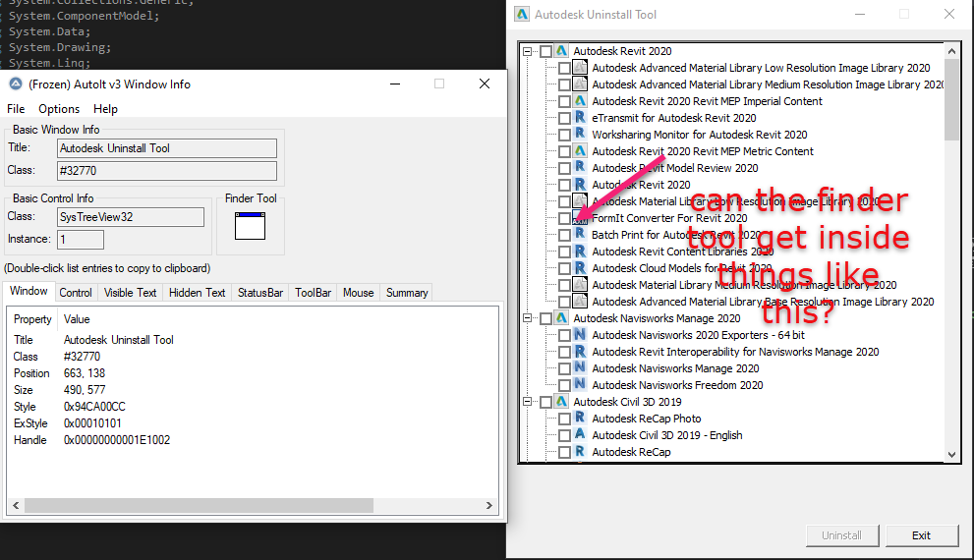Click the AutoIt Window Info title bar icon
The height and width of the screenshot is (560, 974).
pyautogui.click(x=16, y=84)
